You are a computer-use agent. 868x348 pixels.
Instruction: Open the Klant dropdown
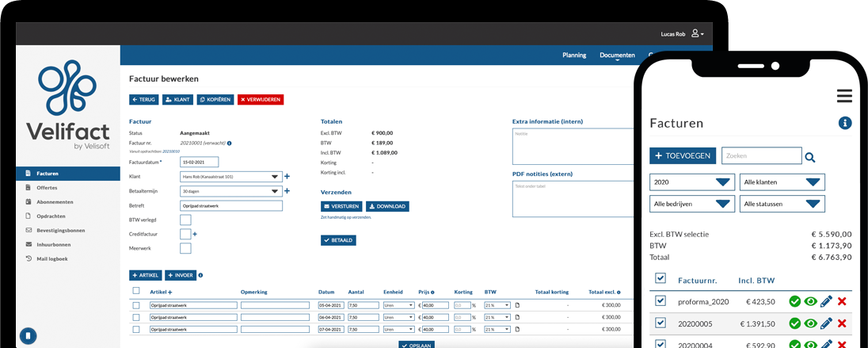tap(231, 177)
